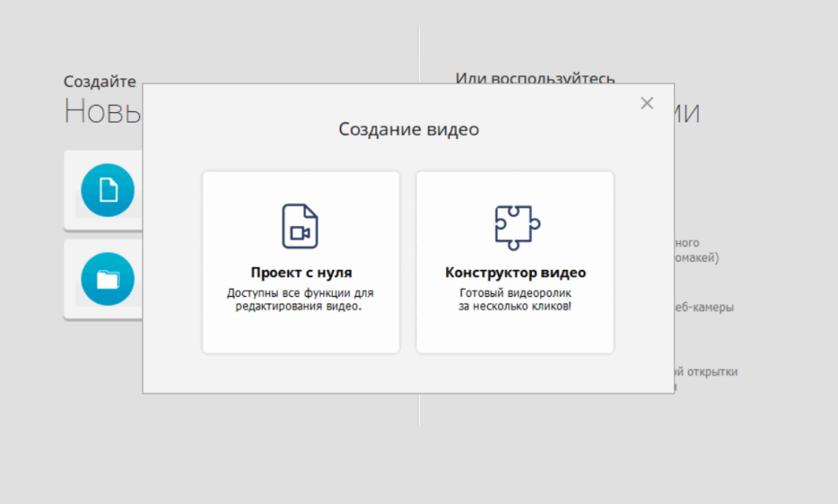Screen dimensions: 838x504
Task: Choose the Конструктор видео title
Action: tap(515, 272)
